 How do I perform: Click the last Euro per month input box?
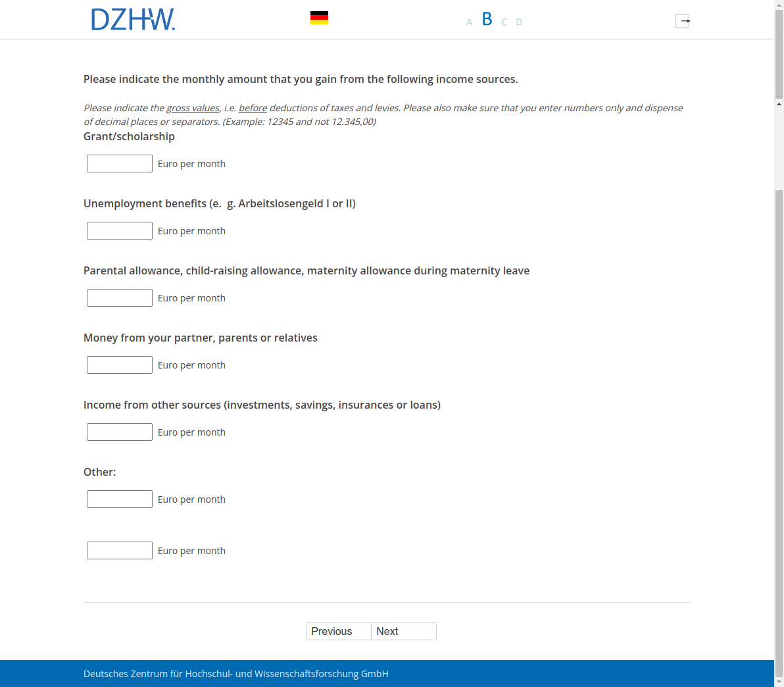pyautogui.click(x=120, y=551)
